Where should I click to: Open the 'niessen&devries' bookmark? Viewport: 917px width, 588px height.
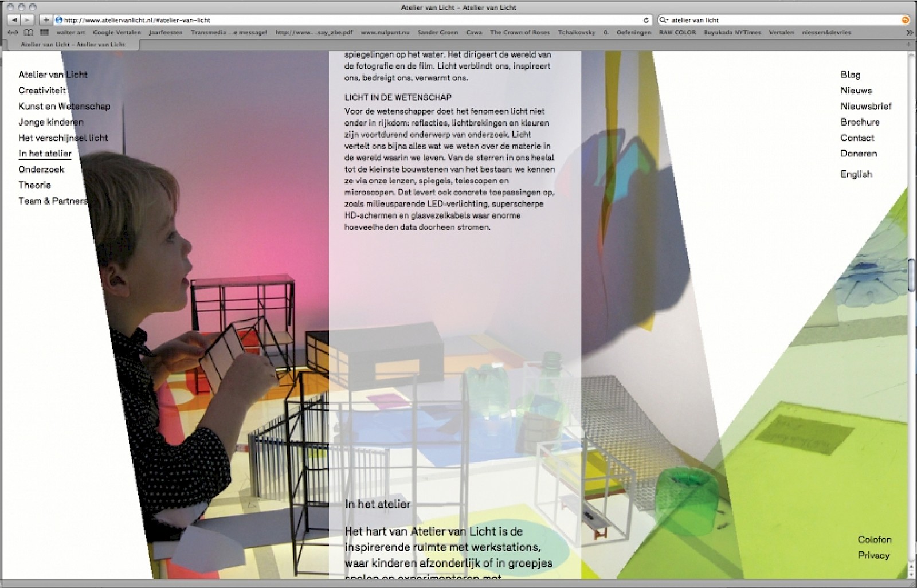click(826, 33)
